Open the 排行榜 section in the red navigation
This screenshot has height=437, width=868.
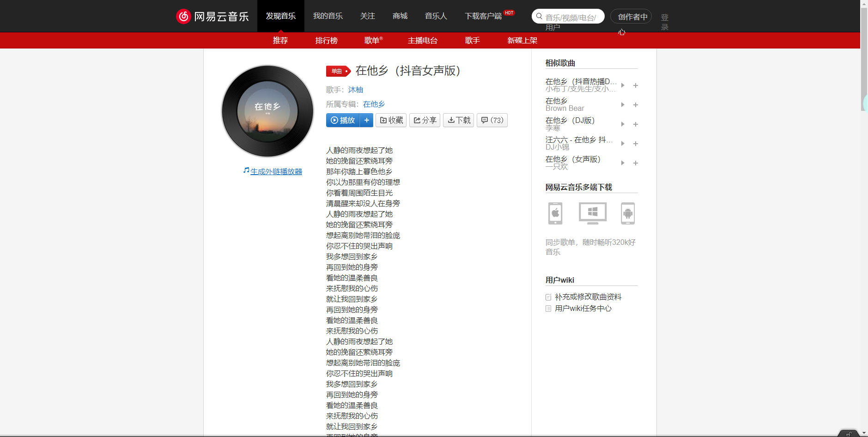tap(326, 41)
